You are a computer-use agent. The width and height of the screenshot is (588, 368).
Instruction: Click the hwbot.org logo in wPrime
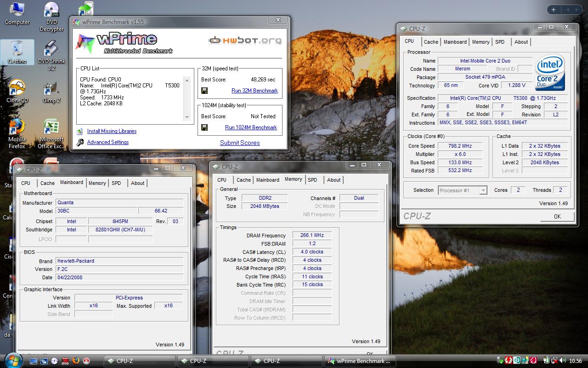[245, 40]
